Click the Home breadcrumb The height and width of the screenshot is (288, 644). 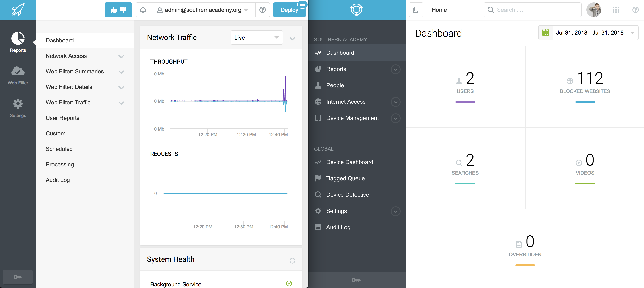(x=439, y=10)
